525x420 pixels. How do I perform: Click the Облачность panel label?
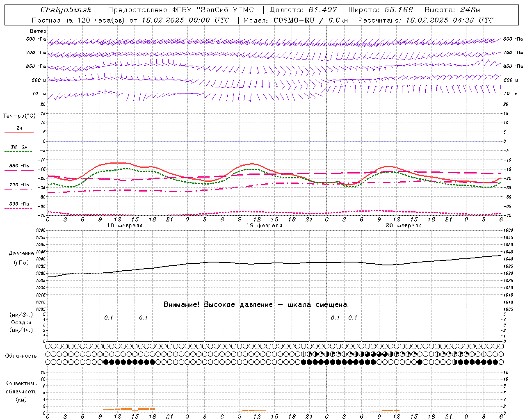(21, 356)
